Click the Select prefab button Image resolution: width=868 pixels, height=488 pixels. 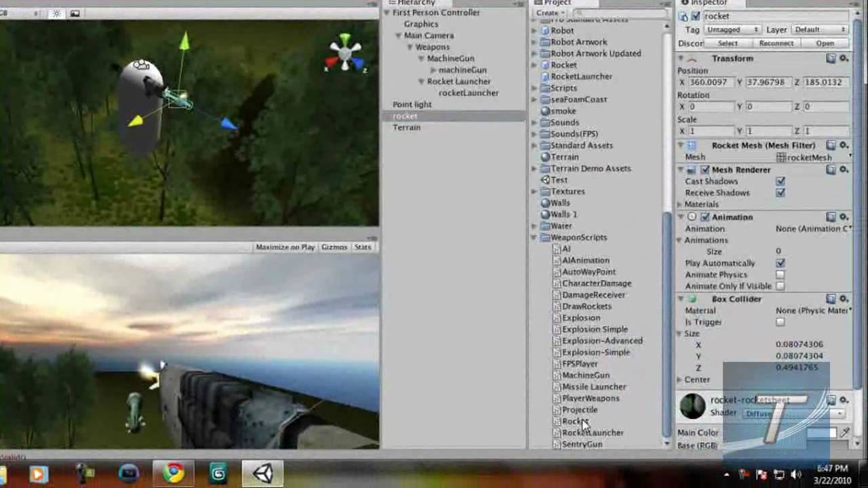tap(728, 43)
